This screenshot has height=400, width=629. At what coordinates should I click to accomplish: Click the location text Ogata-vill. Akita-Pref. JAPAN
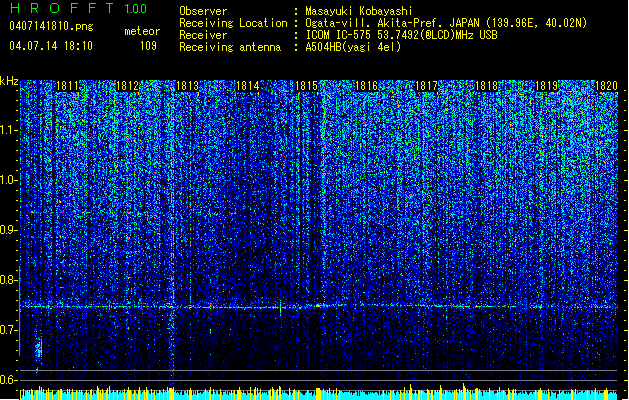(x=392, y=23)
